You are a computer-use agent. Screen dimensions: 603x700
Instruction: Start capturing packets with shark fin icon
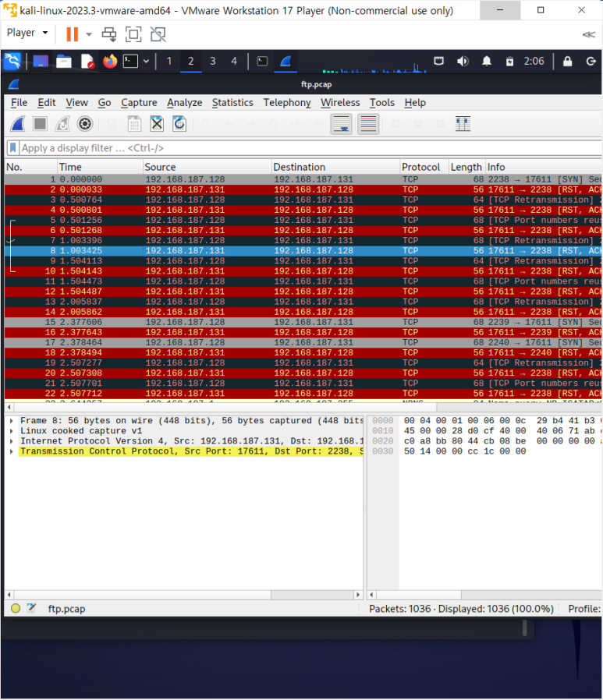[x=18, y=124]
